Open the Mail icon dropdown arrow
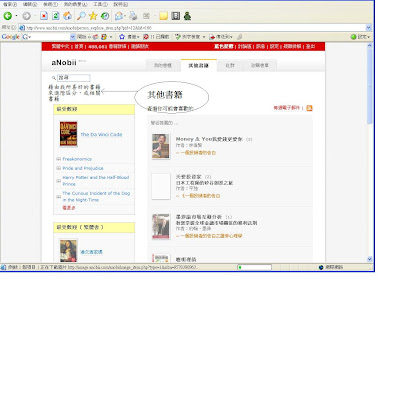400x398 pixels. coord(125,16)
